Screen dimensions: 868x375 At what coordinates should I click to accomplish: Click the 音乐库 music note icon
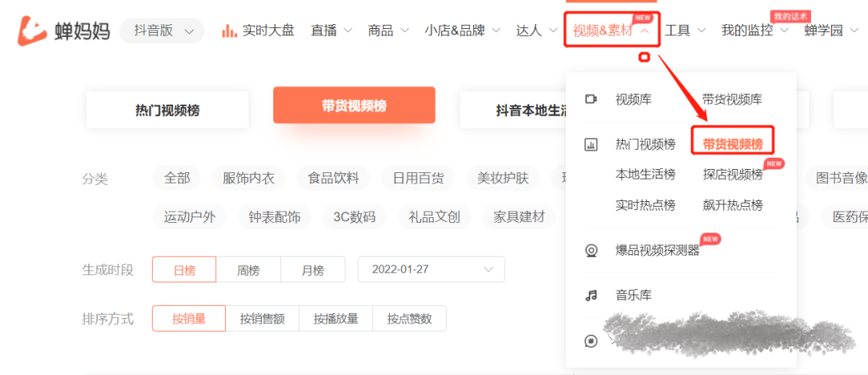tap(592, 295)
